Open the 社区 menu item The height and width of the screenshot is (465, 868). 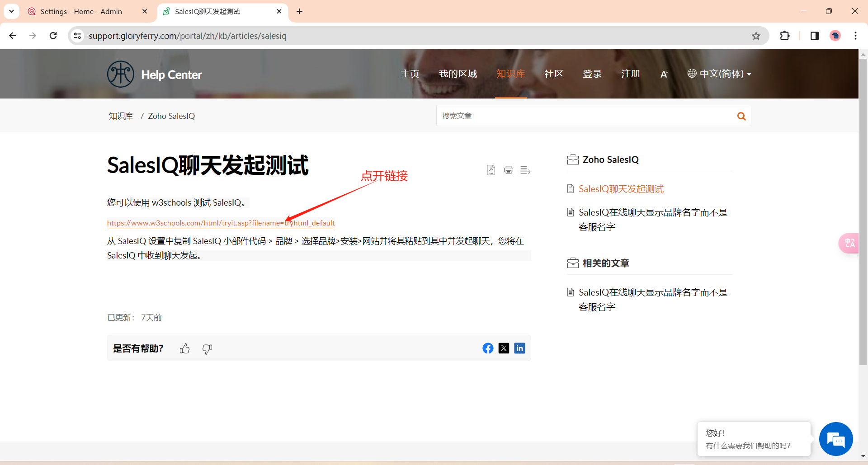pos(554,74)
